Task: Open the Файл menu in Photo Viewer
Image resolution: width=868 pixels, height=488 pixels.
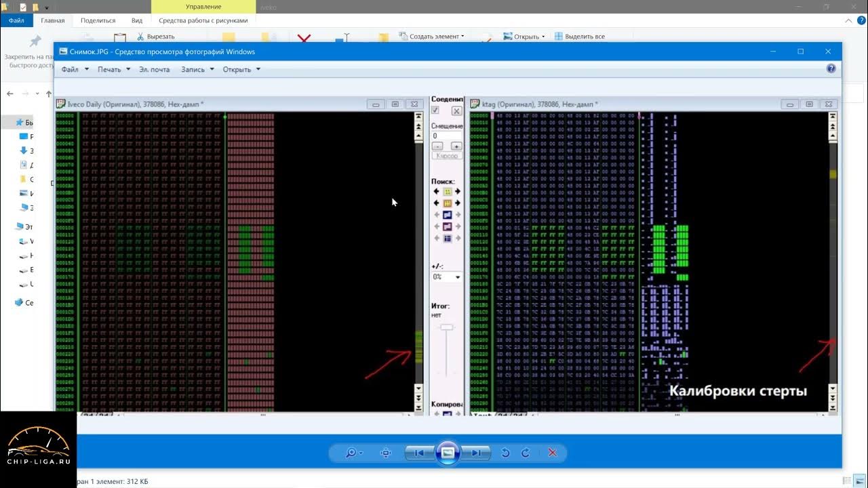Action: (x=75, y=69)
